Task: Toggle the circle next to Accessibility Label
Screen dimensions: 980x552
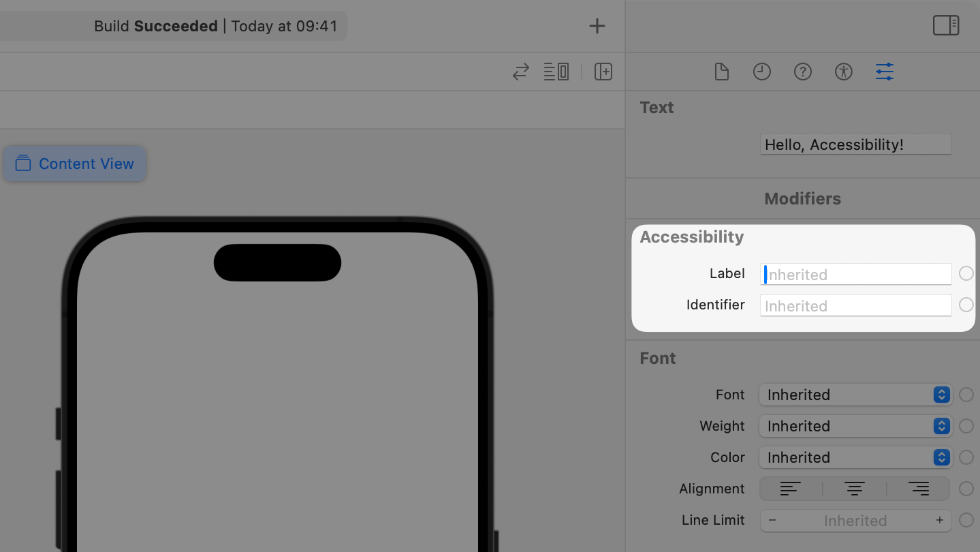Action: [x=966, y=273]
